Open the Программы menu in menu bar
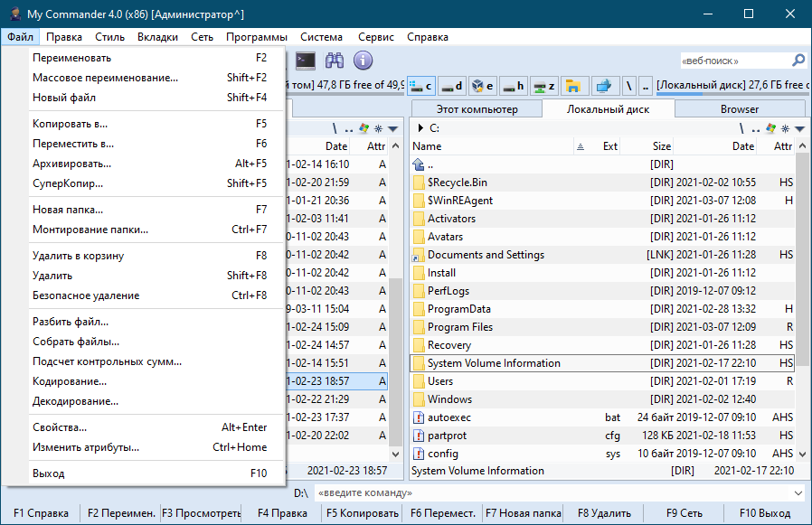Viewport: 812px width, 525px height. pos(256,37)
